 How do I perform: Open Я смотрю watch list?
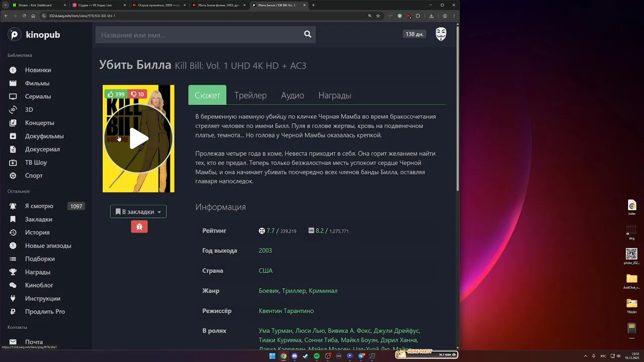(39, 206)
